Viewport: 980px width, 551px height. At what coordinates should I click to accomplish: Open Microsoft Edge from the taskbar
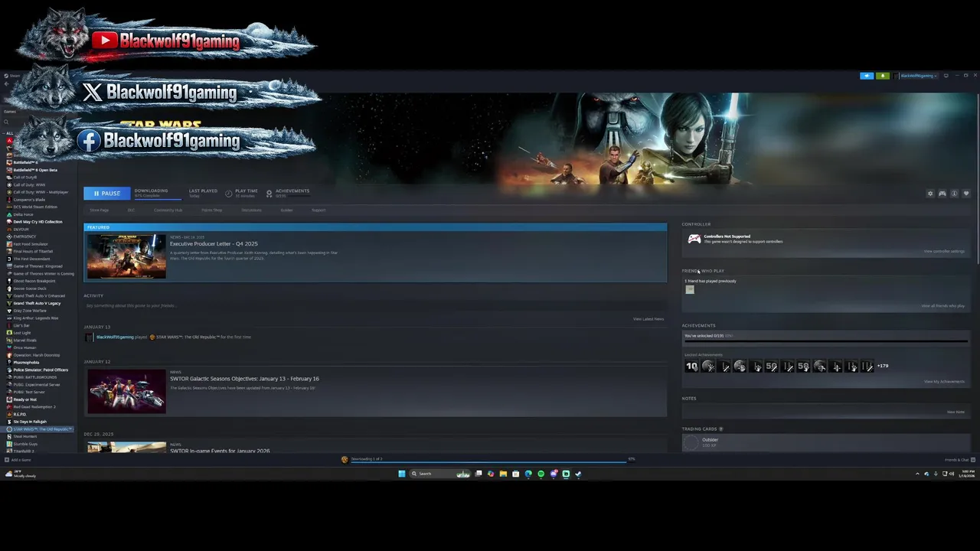pyautogui.click(x=528, y=474)
